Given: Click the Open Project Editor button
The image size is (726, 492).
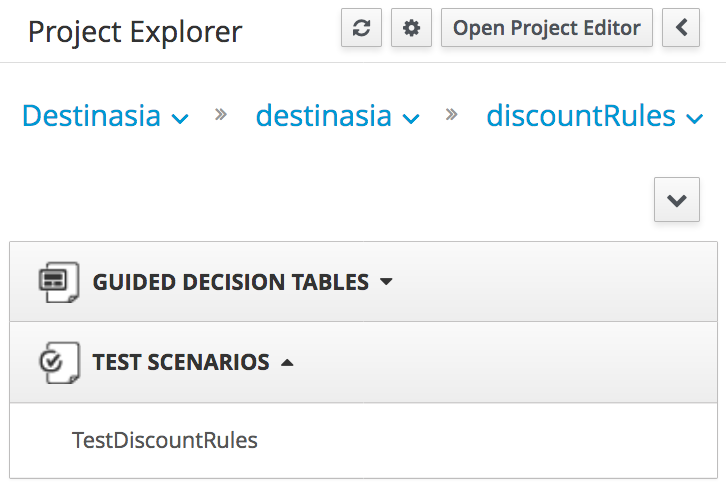Looking at the screenshot, I should [x=547, y=28].
